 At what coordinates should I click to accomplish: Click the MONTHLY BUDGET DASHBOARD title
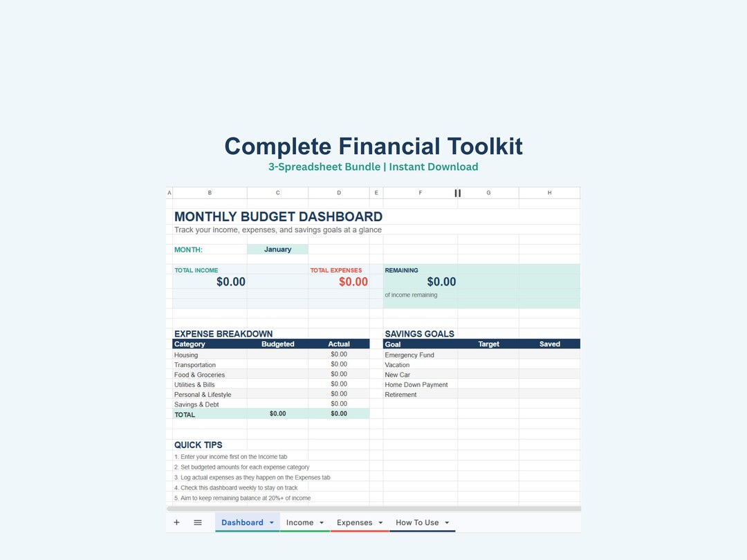coord(278,216)
